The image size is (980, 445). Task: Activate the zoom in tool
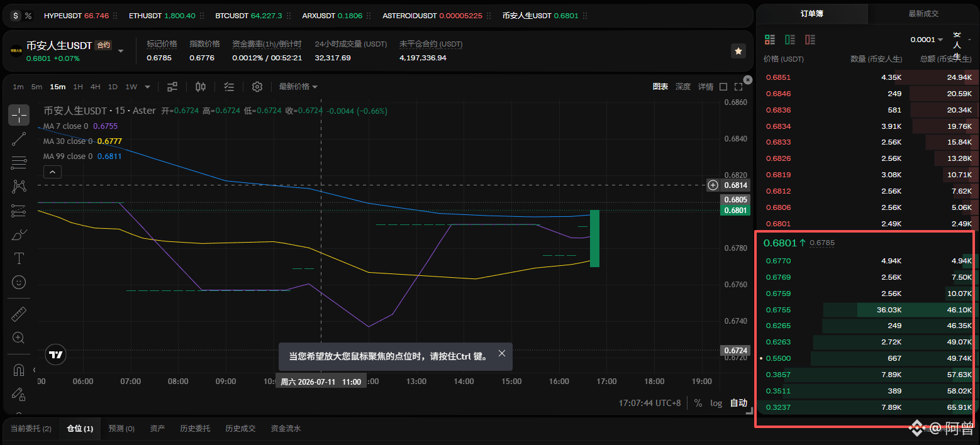coord(19,338)
